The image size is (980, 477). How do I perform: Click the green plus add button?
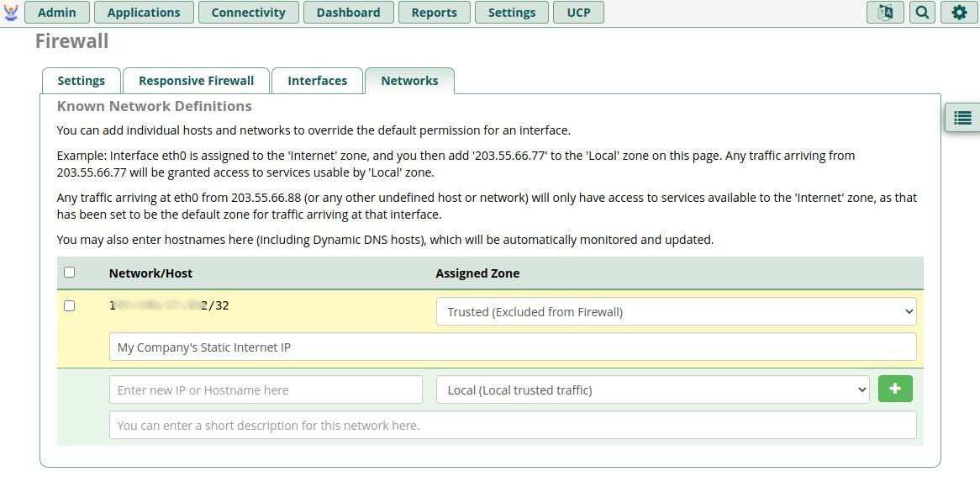(x=894, y=389)
